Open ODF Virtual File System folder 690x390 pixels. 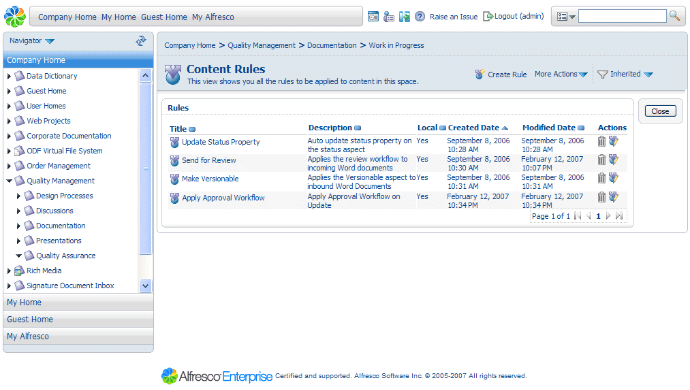click(64, 151)
